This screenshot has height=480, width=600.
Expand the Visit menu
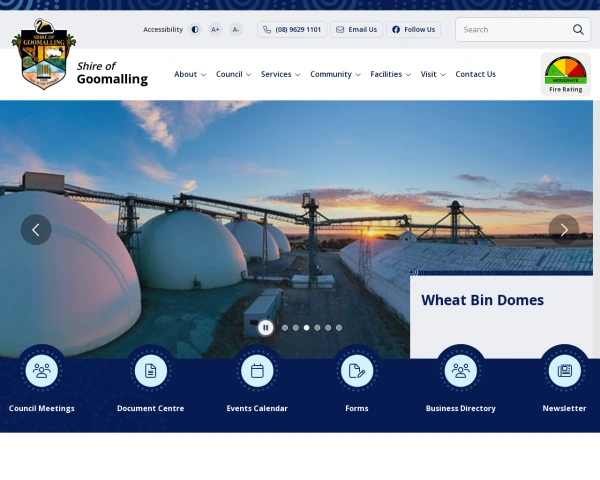(x=433, y=74)
